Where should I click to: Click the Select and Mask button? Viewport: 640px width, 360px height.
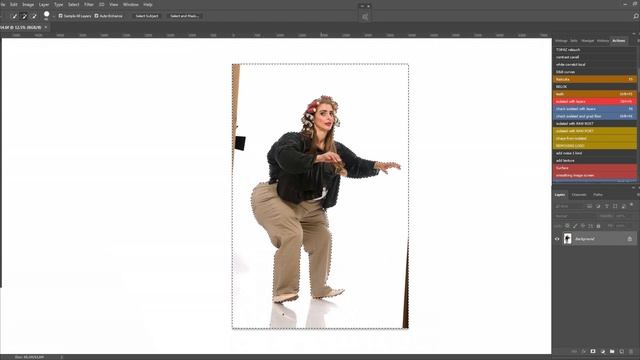[184, 16]
